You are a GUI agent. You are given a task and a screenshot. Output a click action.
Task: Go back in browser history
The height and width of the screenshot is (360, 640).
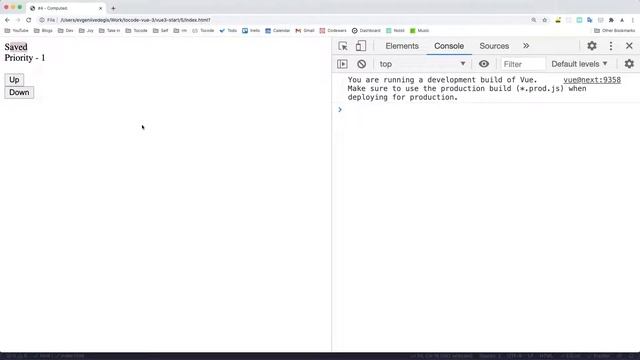tap(7, 20)
